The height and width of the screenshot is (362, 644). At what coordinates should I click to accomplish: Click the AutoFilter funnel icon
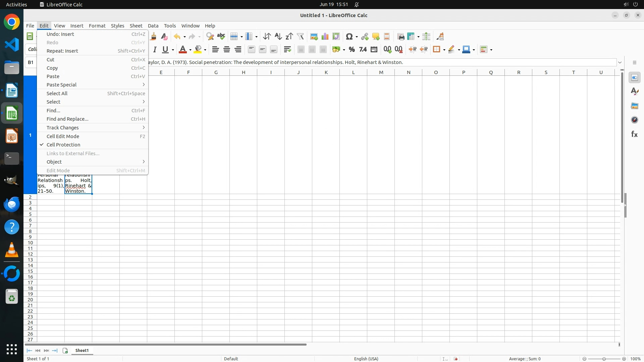[301, 37]
